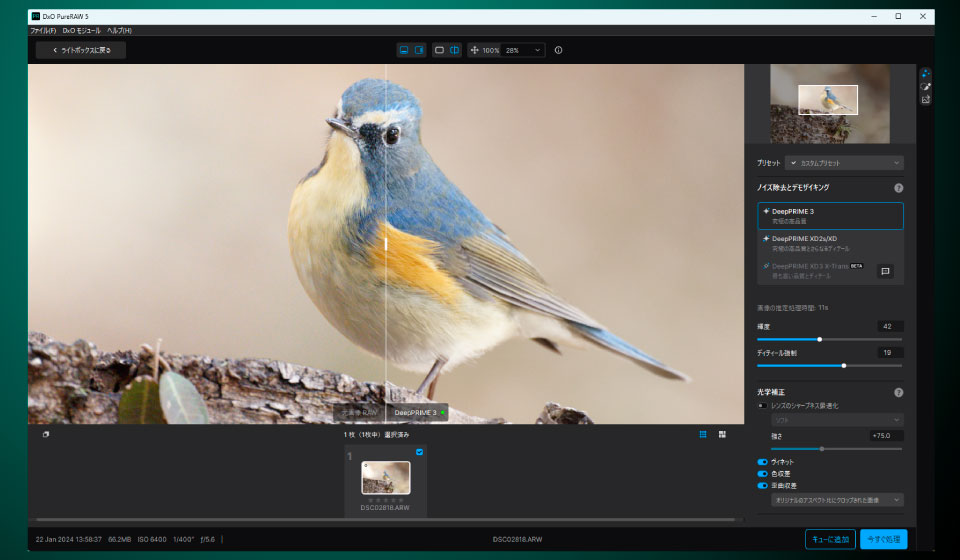
Task: Toggle the right settings panel icon
Action: (x=419, y=50)
